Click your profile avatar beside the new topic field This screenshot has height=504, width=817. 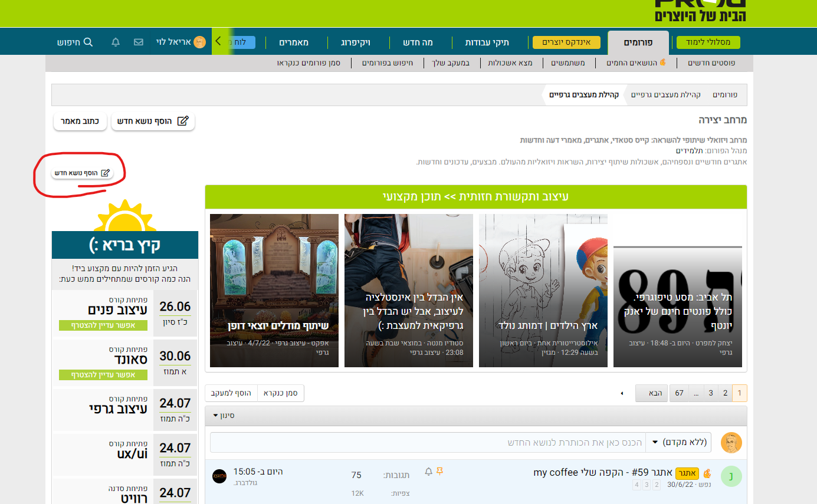(731, 443)
